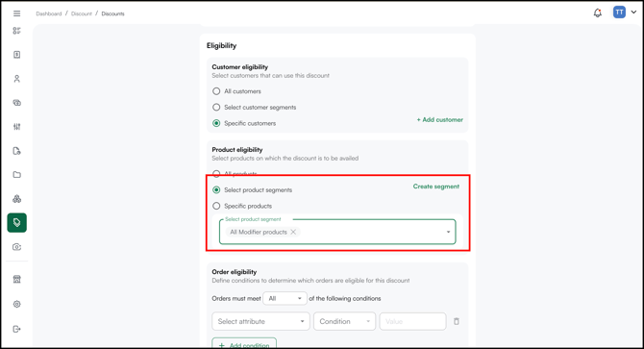Delete condition with the trash icon
644x349 pixels.
[x=457, y=321]
